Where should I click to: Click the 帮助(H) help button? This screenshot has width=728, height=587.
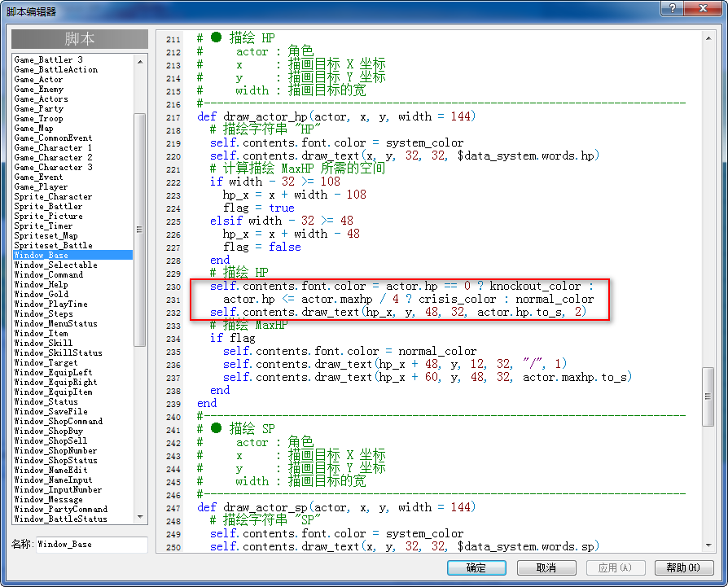coord(683,567)
